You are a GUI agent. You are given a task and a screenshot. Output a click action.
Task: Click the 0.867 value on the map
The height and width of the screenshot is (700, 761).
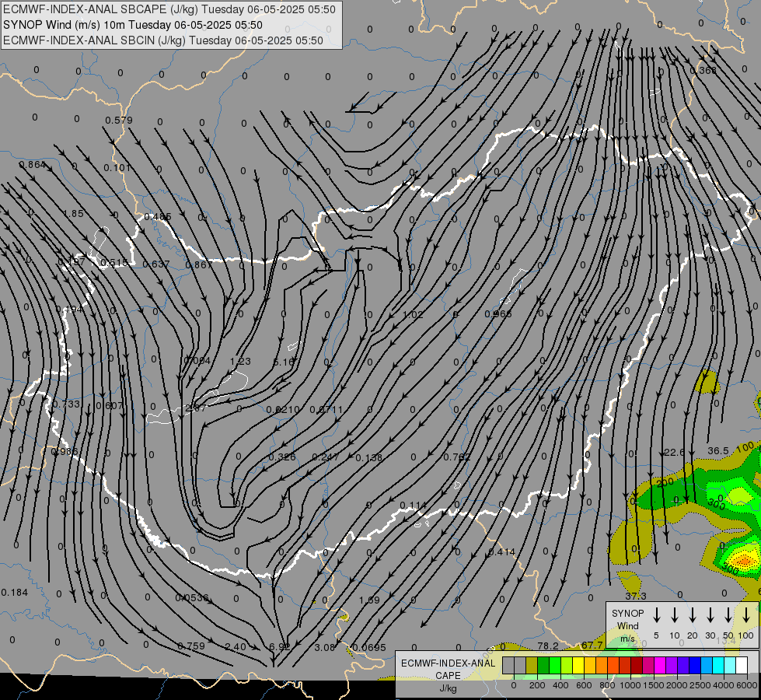click(199, 264)
